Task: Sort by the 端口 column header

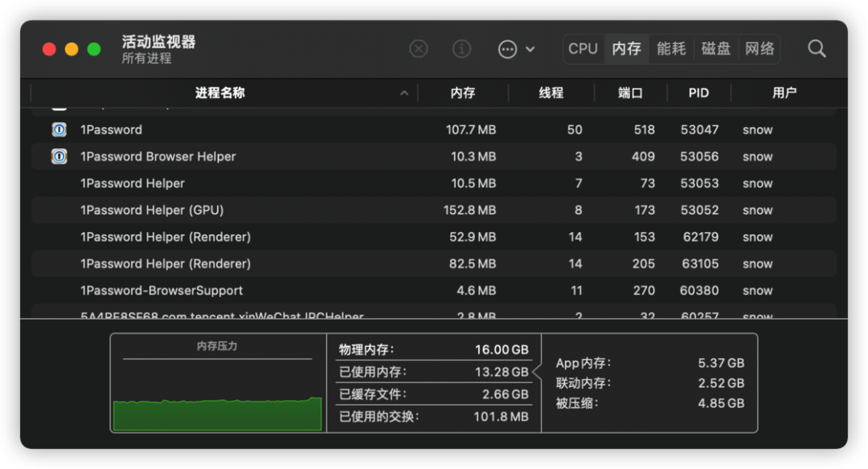Action: click(631, 93)
